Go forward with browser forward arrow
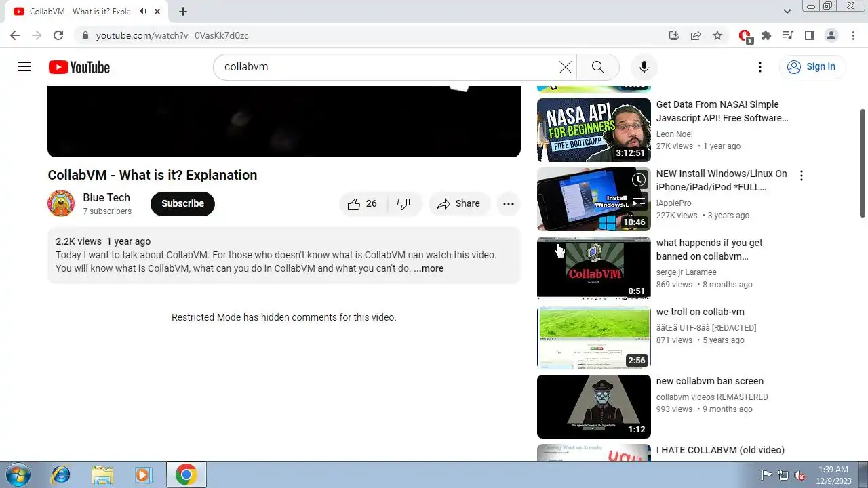Screen dimensions: 868x488 coord(37,35)
